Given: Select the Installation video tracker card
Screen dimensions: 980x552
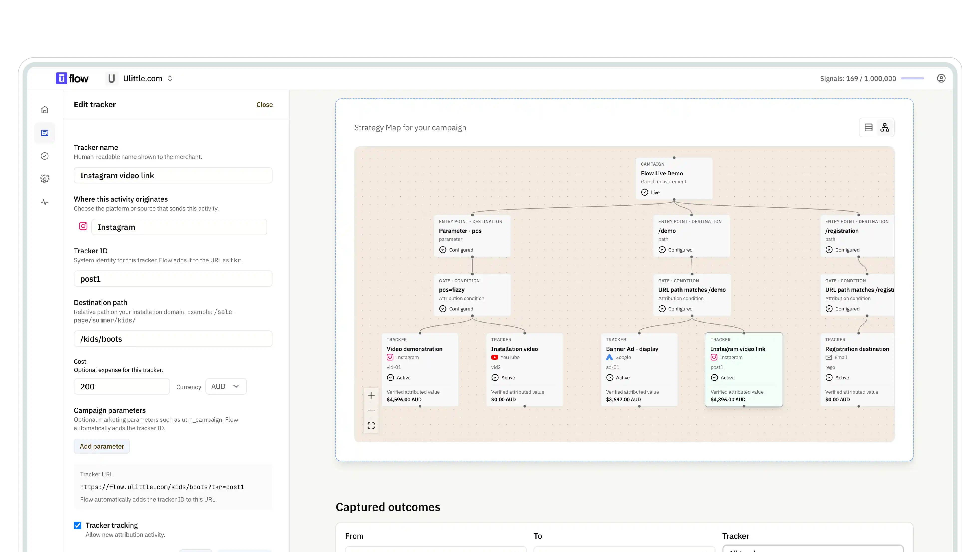Looking at the screenshot, I should (525, 370).
